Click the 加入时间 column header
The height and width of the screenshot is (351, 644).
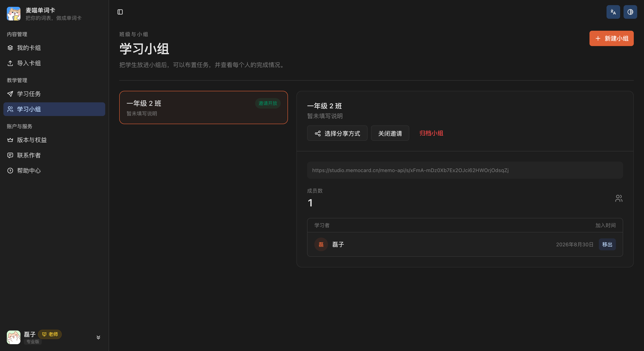click(x=605, y=225)
